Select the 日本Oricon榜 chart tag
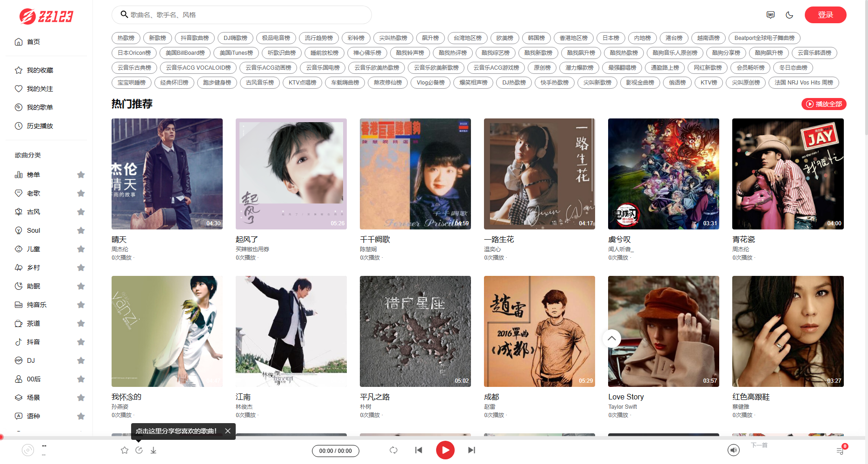The image size is (868, 464). coord(134,53)
